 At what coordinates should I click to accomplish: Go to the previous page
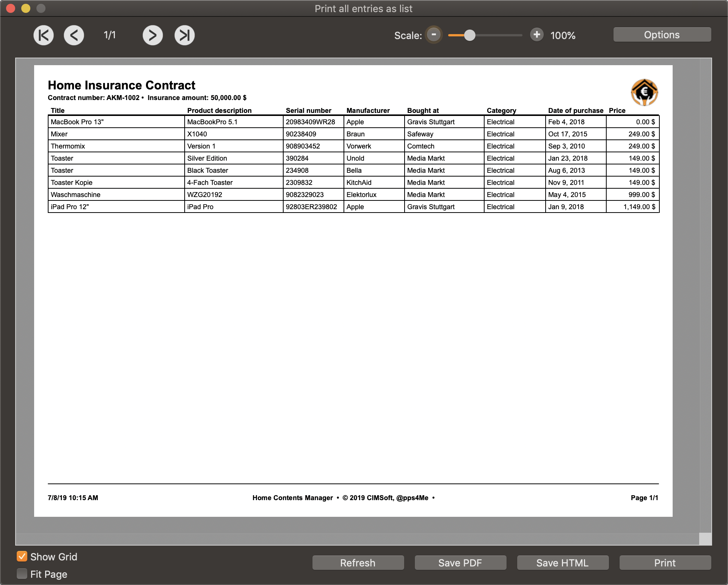(x=74, y=35)
